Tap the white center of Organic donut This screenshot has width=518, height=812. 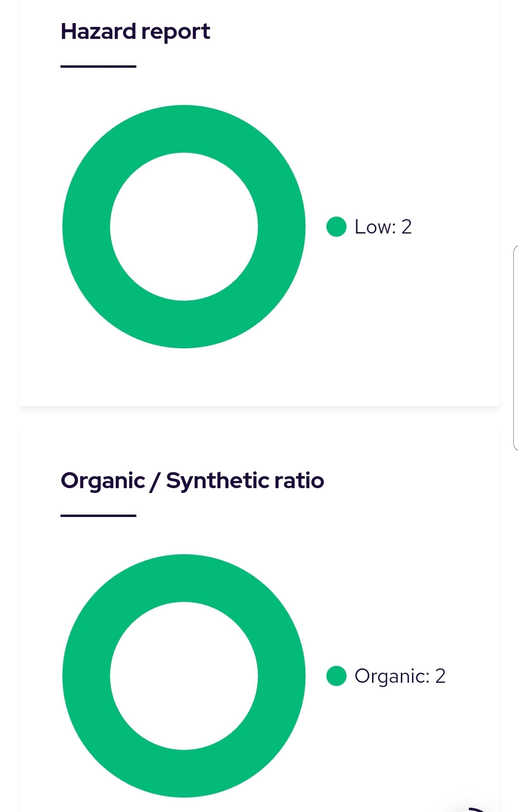(x=184, y=676)
